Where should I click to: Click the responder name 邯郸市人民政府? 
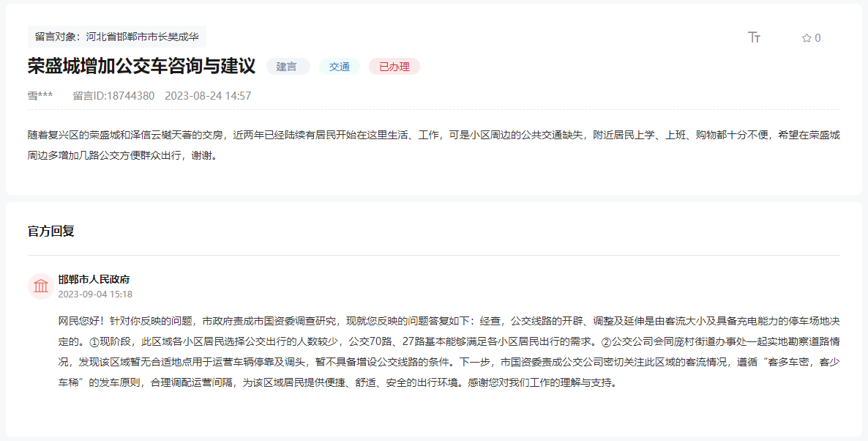click(x=94, y=279)
